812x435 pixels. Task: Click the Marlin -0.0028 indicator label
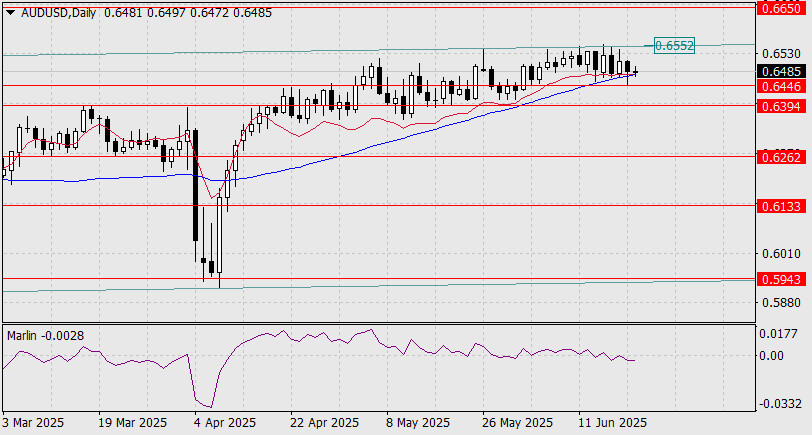(46, 336)
